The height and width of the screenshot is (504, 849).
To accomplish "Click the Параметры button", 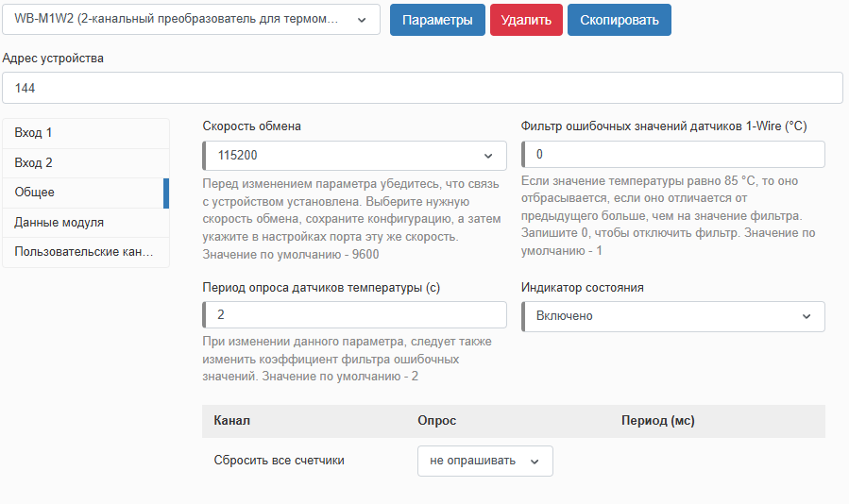I will 437,20.
